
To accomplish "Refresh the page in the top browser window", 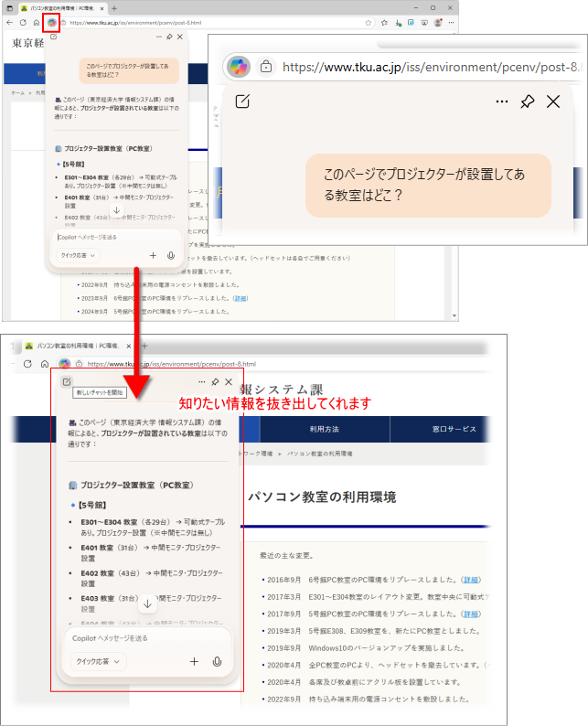I will tap(23, 22).
